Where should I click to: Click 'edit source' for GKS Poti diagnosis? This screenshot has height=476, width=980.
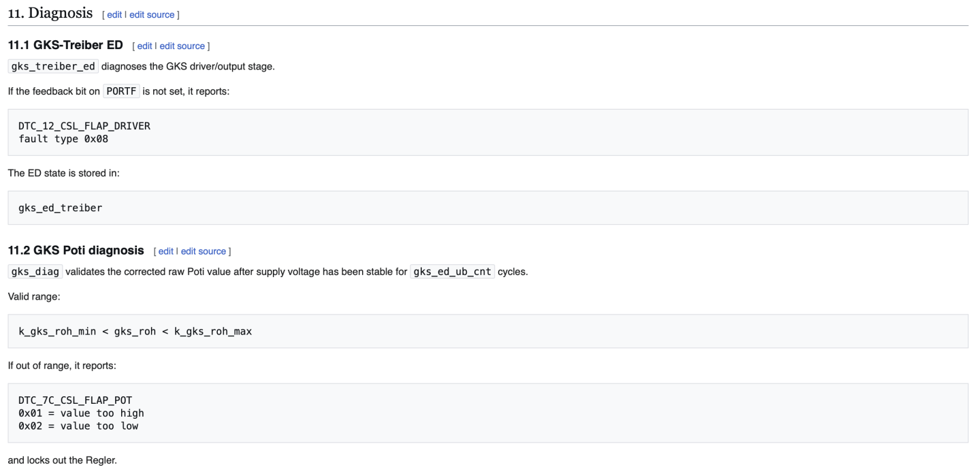point(203,251)
